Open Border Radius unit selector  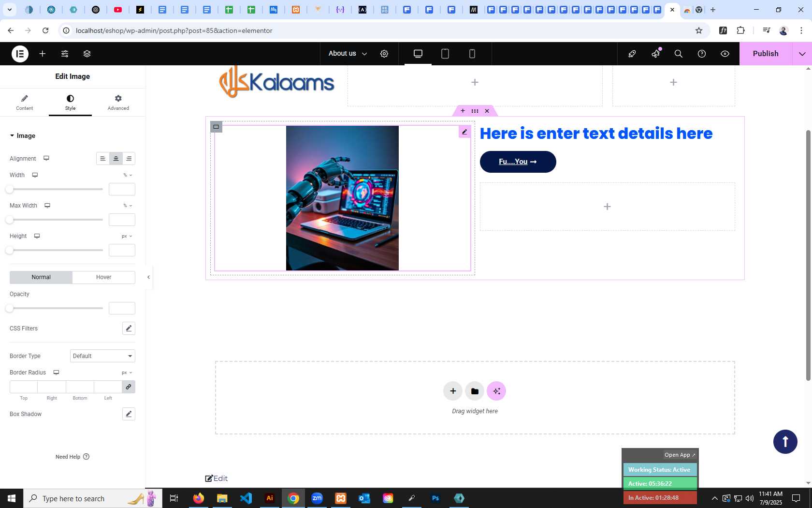[127, 373]
